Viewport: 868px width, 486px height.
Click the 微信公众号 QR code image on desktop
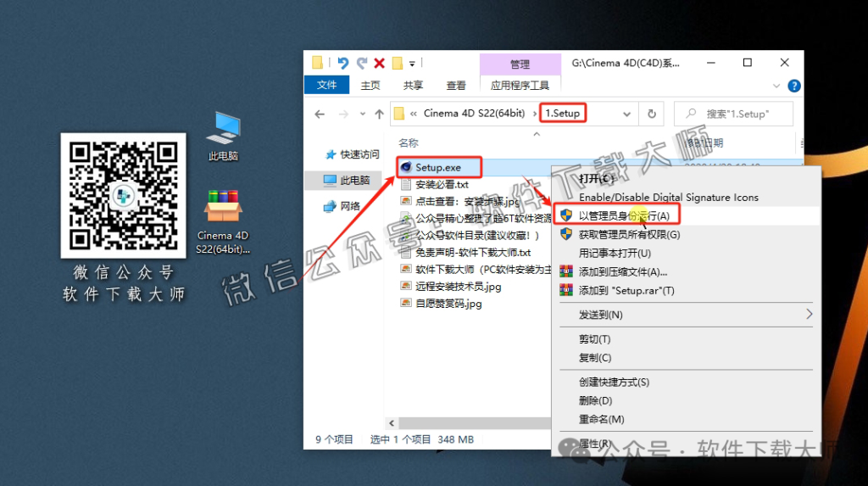click(124, 196)
